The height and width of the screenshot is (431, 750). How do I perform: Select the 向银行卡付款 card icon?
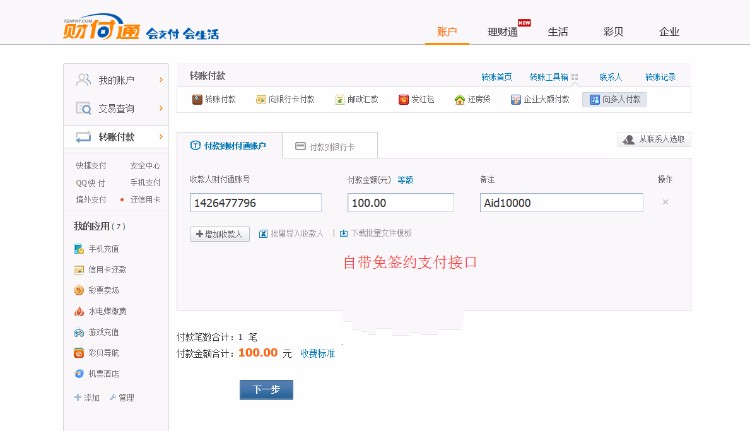(260, 99)
